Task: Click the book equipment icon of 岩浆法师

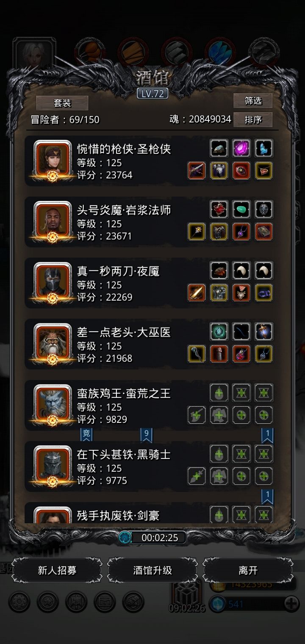Action: tap(263, 231)
